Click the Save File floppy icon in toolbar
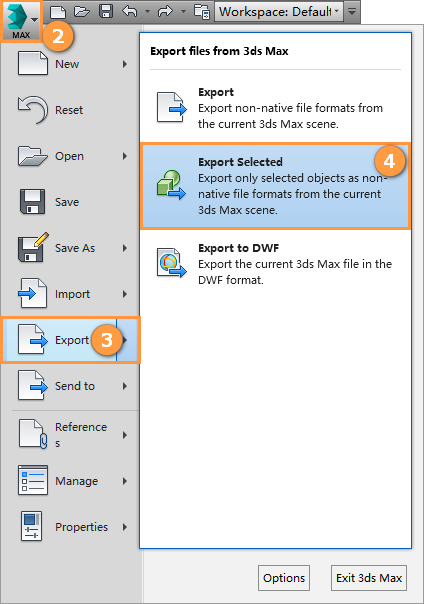The height and width of the screenshot is (604, 424). 106,11
